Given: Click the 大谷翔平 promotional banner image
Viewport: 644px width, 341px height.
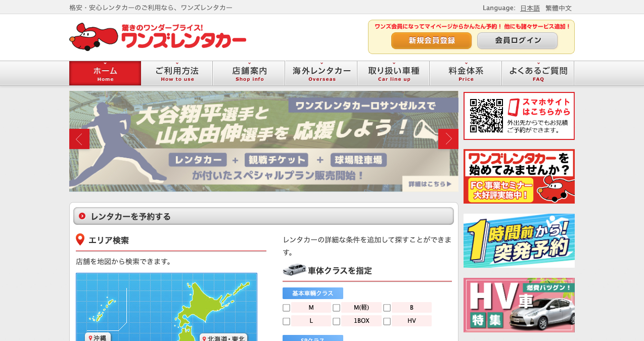Looking at the screenshot, I should pos(264,141).
